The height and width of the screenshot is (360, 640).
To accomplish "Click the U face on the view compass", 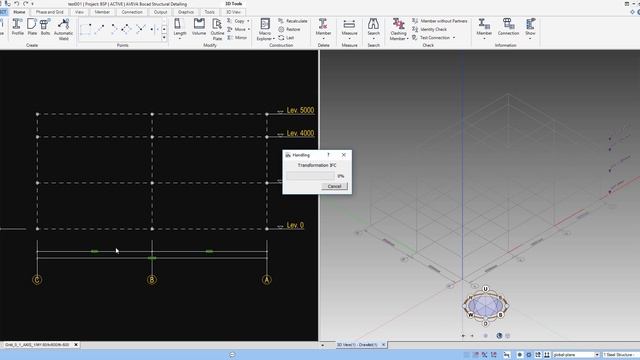I will coord(485,289).
